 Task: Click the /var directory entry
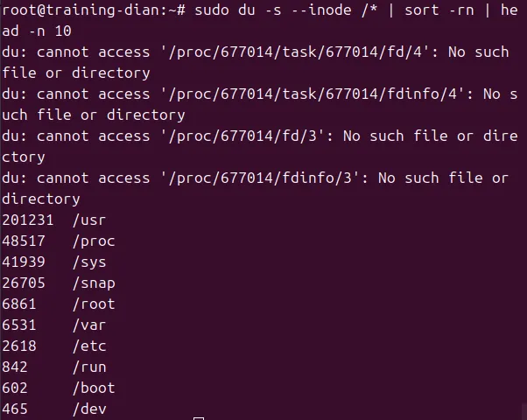point(89,325)
